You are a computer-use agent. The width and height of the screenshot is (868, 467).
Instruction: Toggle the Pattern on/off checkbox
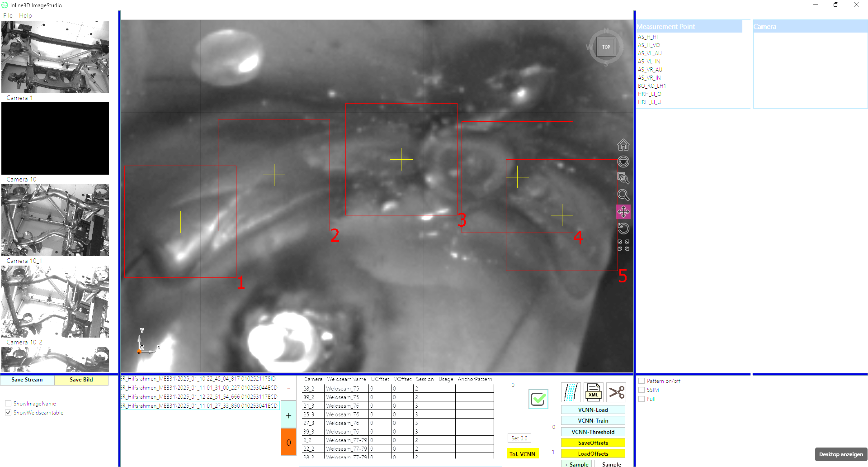click(x=642, y=381)
